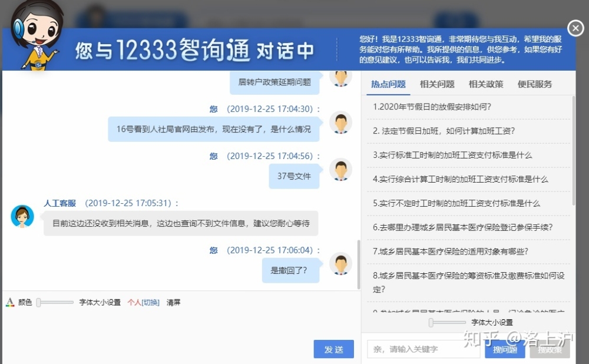589x364 pixels.
Task: Click the message 16号看到人社局官网由发布
Action: click(214, 129)
